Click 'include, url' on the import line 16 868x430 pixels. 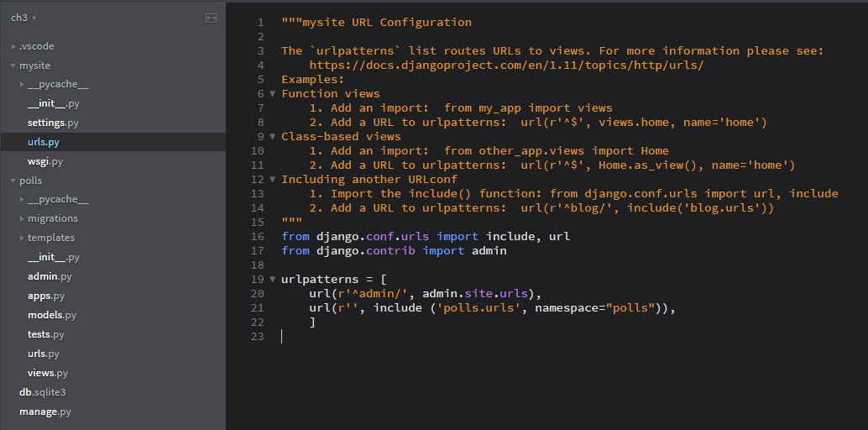(x=528, y=237)
